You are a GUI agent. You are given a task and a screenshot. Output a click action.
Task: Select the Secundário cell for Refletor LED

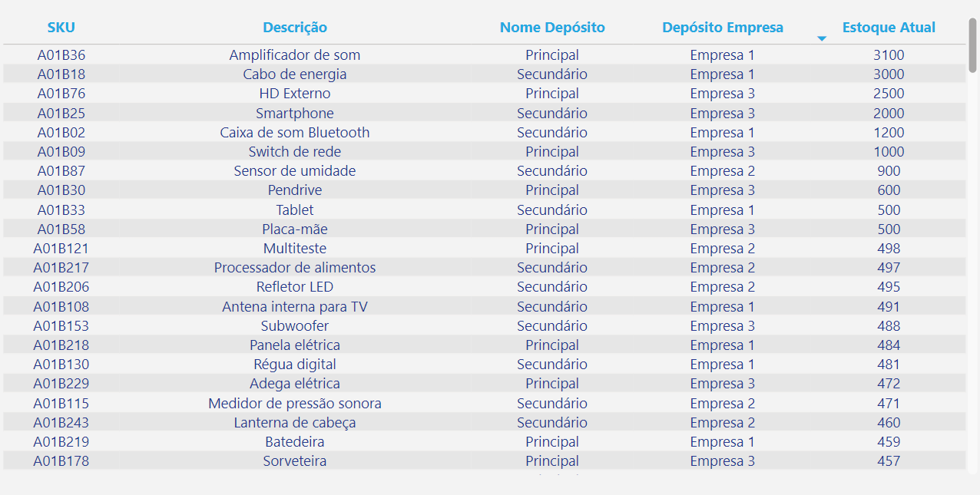pos(553,286)
